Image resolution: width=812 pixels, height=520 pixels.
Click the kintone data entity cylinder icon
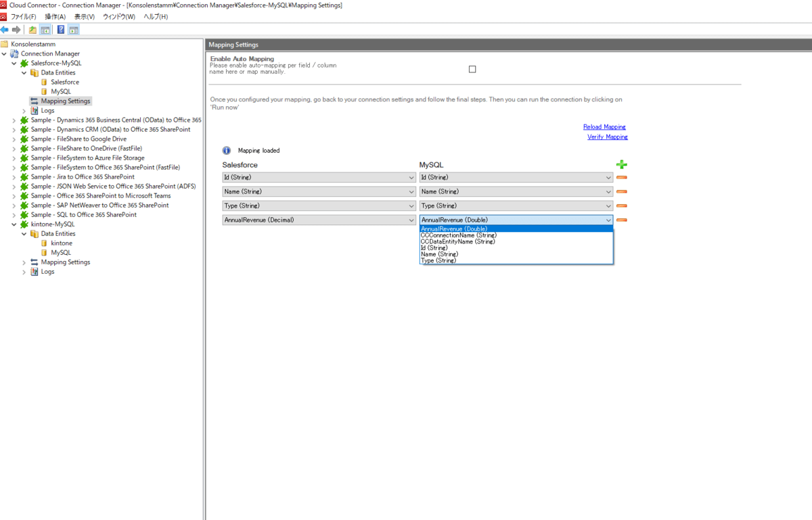click(45, 243)
